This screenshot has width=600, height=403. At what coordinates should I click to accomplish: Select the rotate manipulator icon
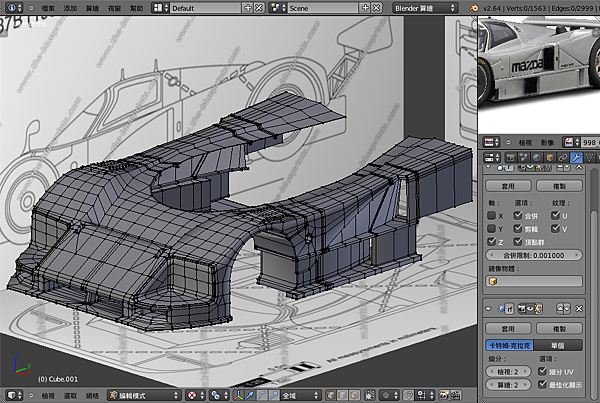tap(262, 395)
